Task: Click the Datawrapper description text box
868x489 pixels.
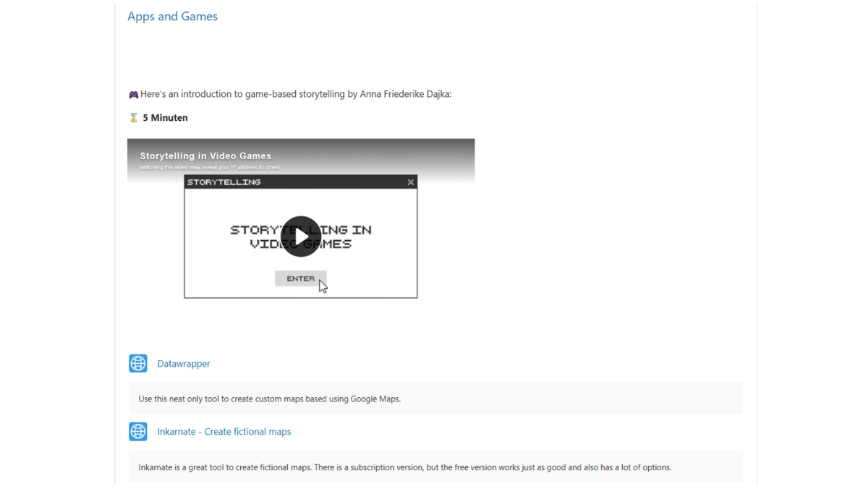Action: (x=435, y=399)
